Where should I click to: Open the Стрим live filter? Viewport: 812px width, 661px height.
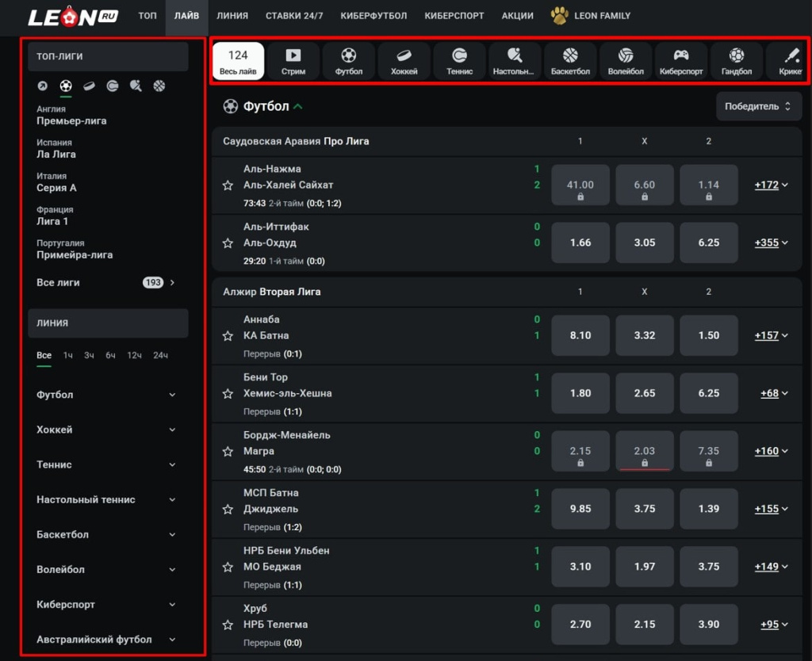[293, 61]
